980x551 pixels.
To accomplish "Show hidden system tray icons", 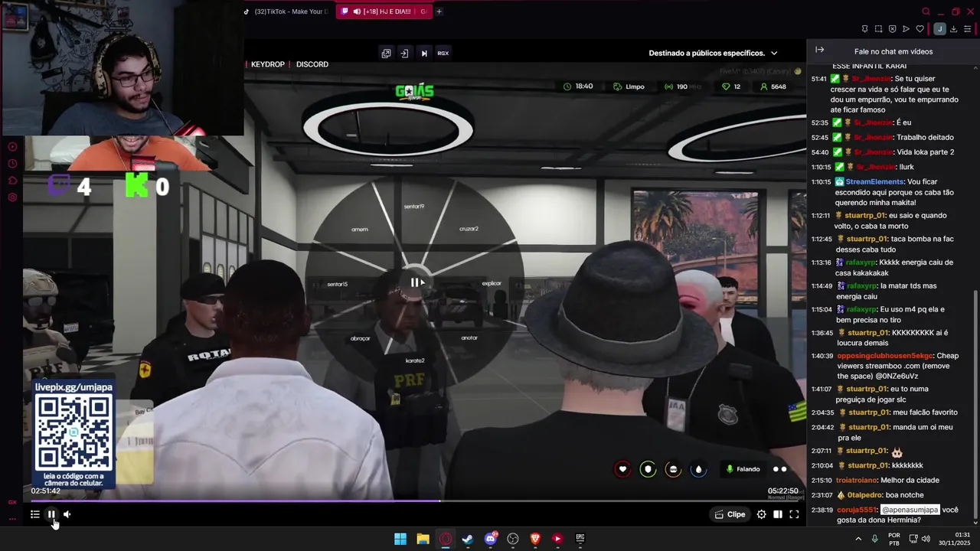I will pos(858,539).
